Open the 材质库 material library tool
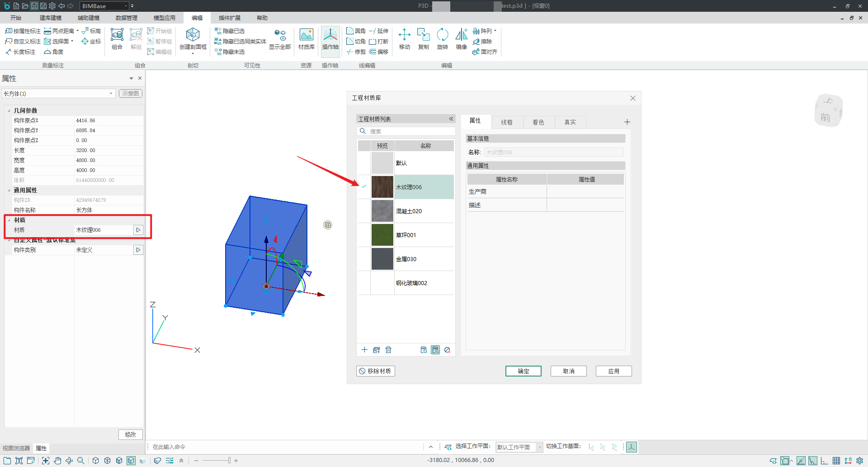The height and width of the screenshot is (467, 868). (306, 38)
